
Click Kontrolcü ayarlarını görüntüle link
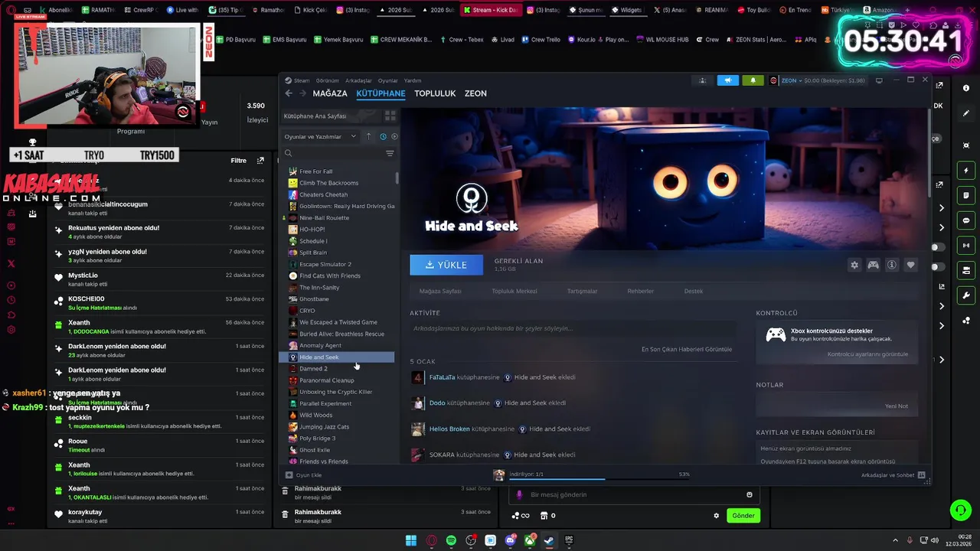point(867,354)
